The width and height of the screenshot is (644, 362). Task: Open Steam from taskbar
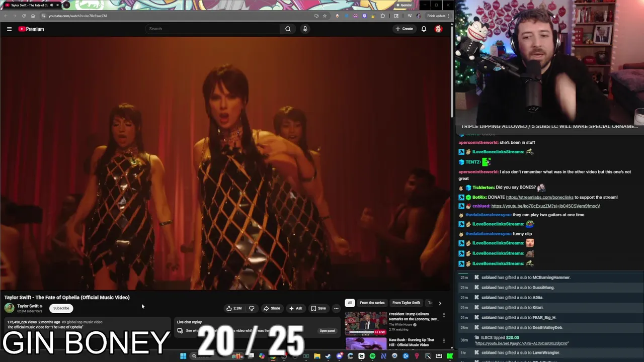328,356
